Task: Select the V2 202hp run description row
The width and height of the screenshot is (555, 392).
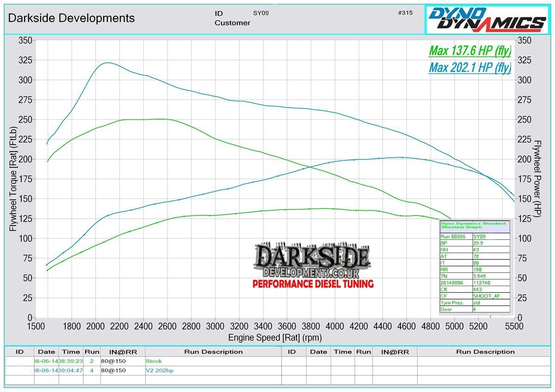Action: click(x=213, y=370)
